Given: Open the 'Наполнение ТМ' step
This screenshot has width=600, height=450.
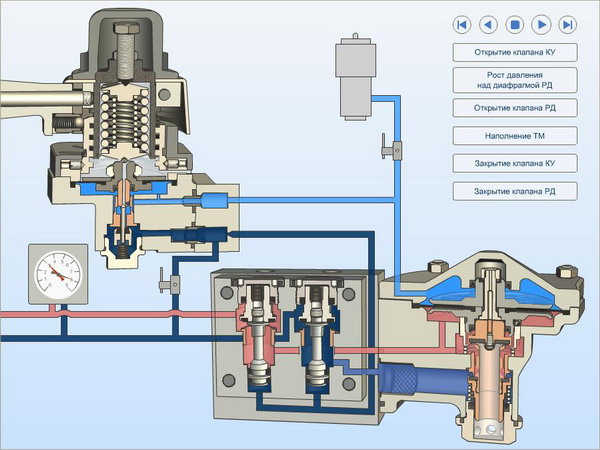Looking at the screenshot, I should 515,136.
